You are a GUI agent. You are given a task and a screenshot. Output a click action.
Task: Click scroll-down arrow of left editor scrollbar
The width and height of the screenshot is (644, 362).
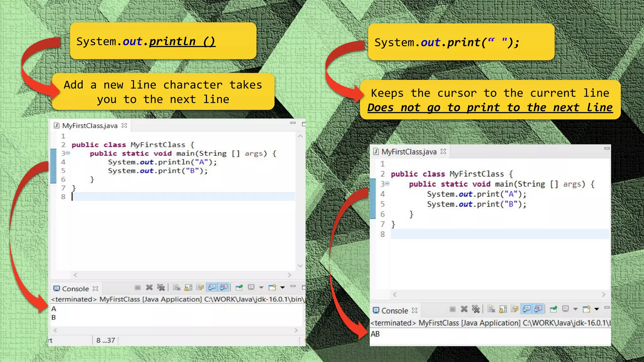point(300,266)
